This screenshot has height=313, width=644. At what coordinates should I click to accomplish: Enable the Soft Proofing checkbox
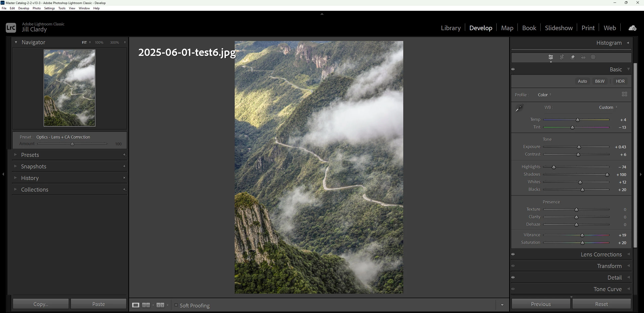pos(176,305)
